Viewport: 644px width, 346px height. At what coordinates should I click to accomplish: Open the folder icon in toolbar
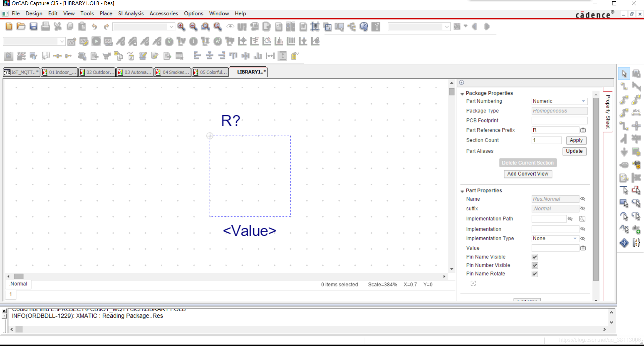[21, 27]
